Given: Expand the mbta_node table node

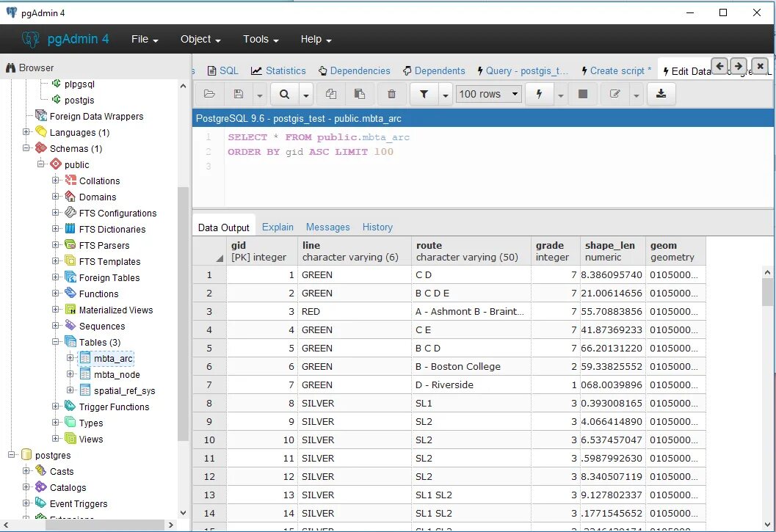Looking at the screenshot, I should coord(70,374).
